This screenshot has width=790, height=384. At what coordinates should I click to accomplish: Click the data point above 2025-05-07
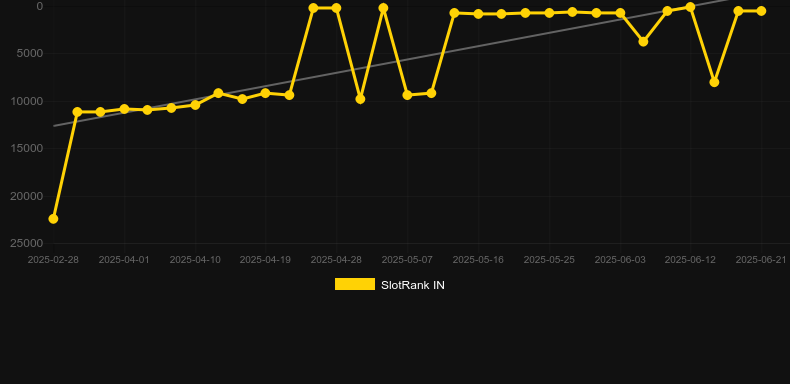(407, 95)
